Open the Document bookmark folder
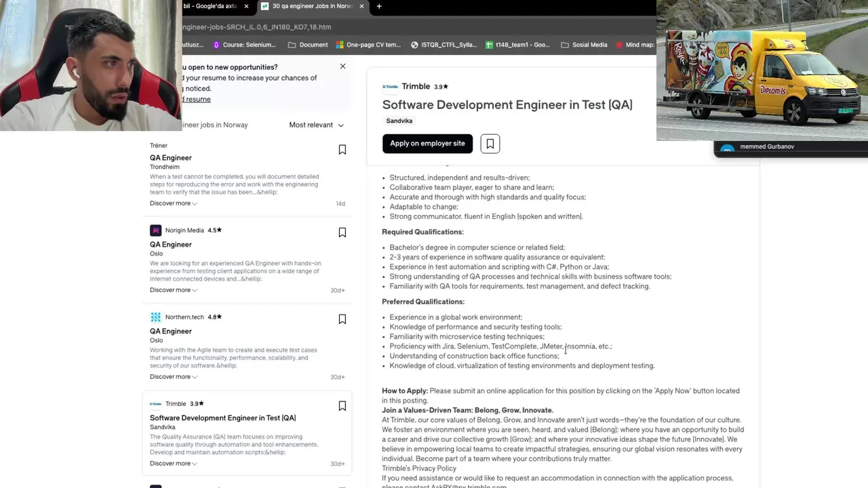Image resolution: width=868 pixels, height=488 pixels. tap(308, 45)
